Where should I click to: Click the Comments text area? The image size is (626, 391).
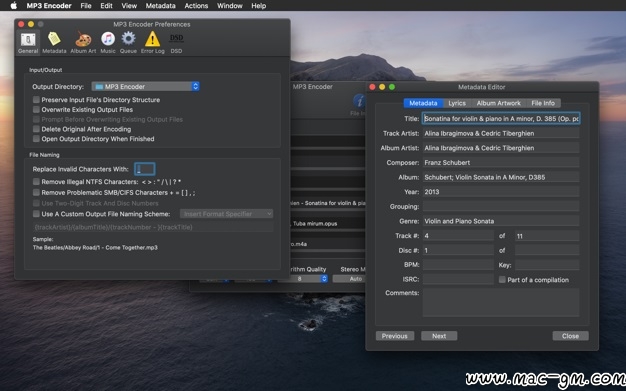click(501, 302)
